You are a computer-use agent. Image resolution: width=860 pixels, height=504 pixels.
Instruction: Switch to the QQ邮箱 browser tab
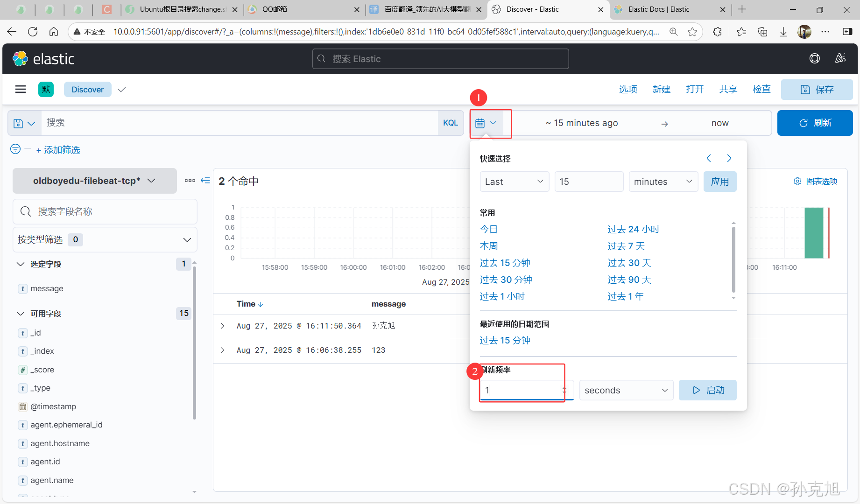tap(303, 9)
